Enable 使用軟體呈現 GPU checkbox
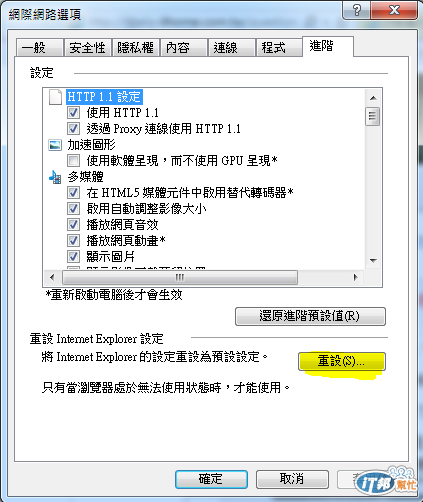423x502 pixels. tap(73, 161)
